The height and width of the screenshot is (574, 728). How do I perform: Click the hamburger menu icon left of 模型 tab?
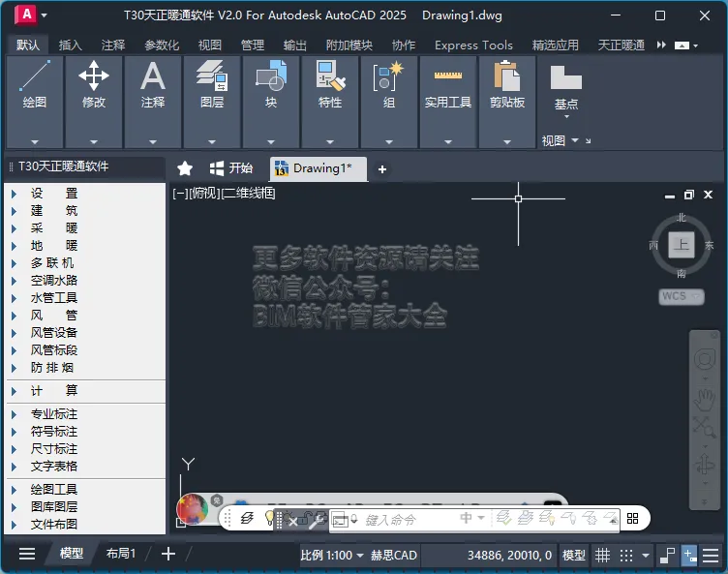[x=27, y=554]
